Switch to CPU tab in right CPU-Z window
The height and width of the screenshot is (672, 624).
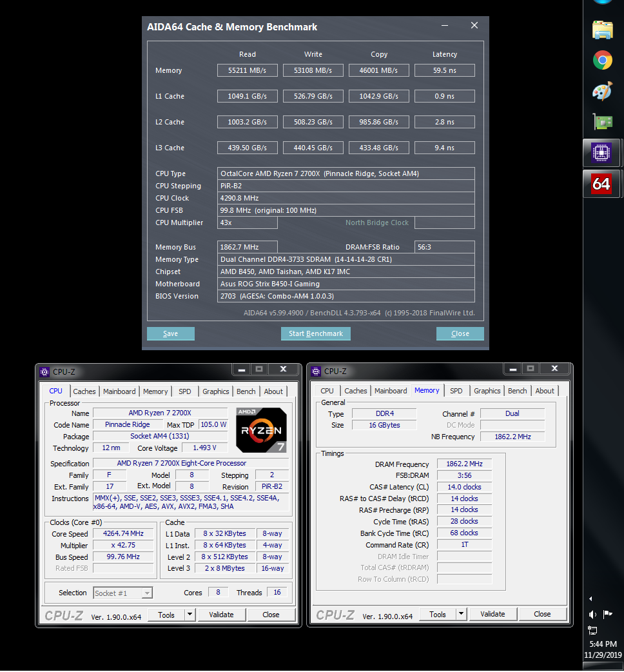click(x=327, y=391)
